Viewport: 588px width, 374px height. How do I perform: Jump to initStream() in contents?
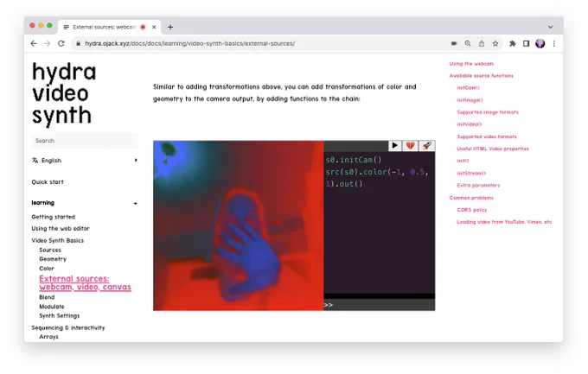(471, 173)
